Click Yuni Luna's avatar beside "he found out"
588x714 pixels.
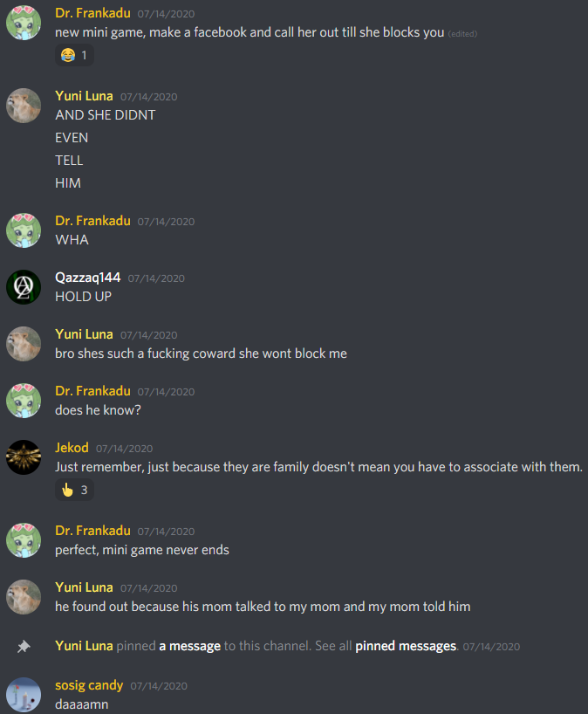(x=24, y=597)
